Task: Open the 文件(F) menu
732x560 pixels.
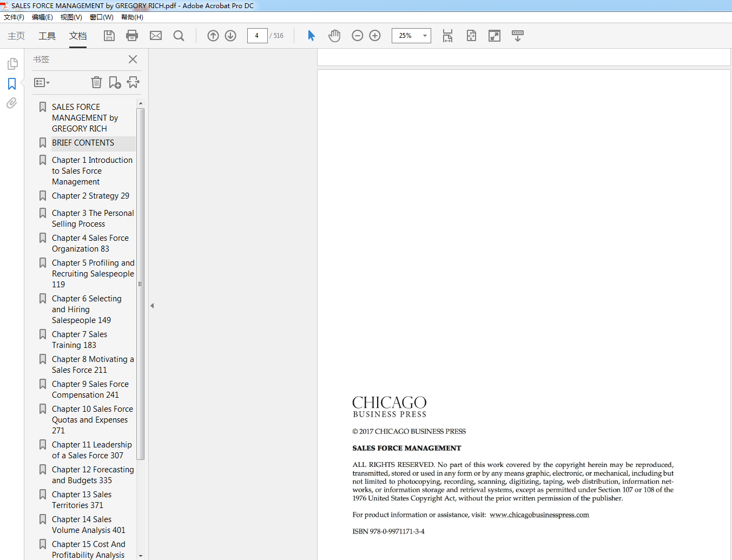Action: click(x=14, y=17)
